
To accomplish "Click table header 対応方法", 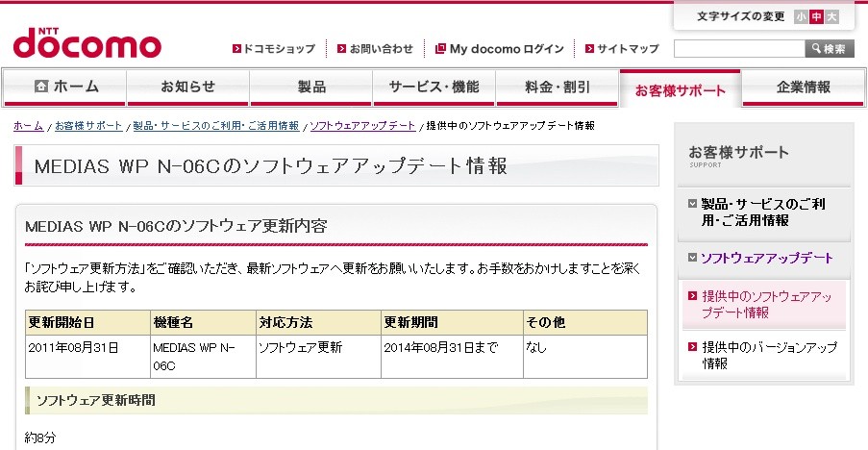I will [318, 323].
